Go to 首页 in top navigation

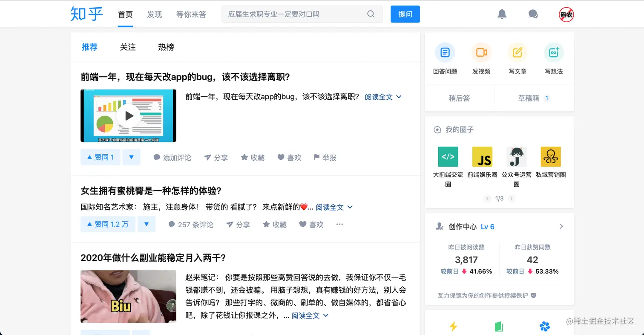[125, 14]
